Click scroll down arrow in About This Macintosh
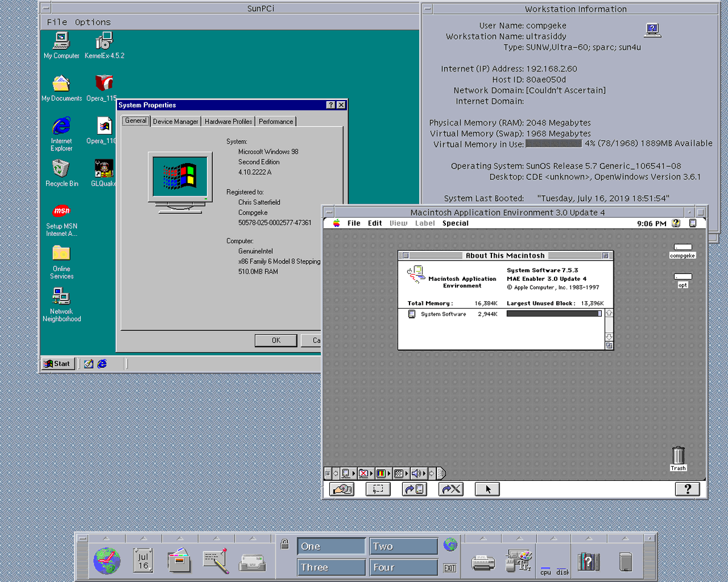The image size is (728, 582). click(609, 337)
